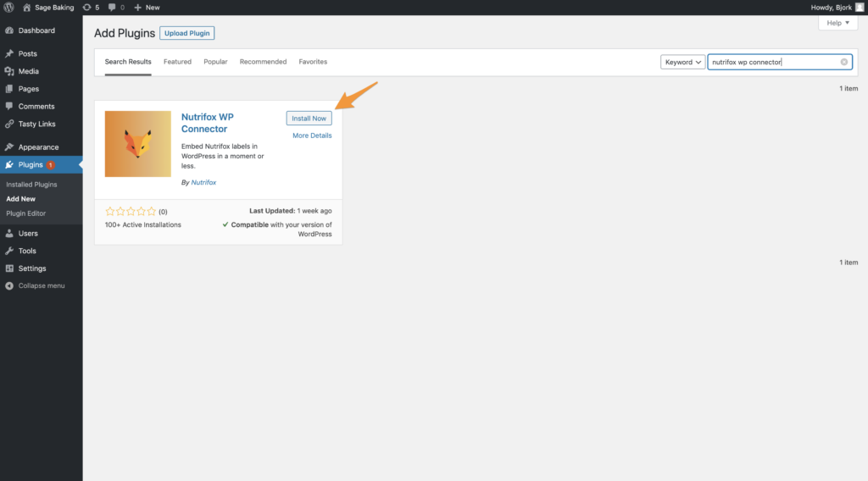Click the Comments icon in sidebar

[9, 106]
